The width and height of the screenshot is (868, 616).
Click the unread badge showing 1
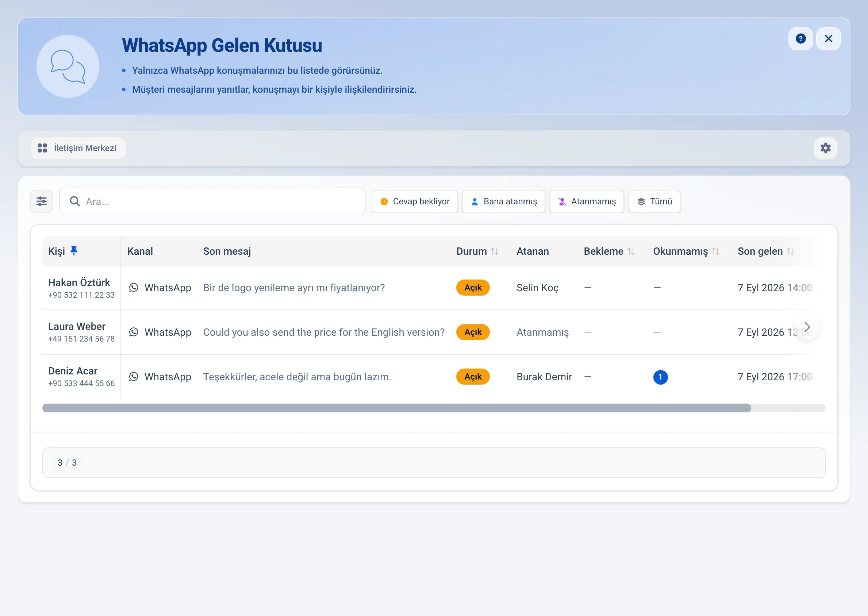point(660,377)
